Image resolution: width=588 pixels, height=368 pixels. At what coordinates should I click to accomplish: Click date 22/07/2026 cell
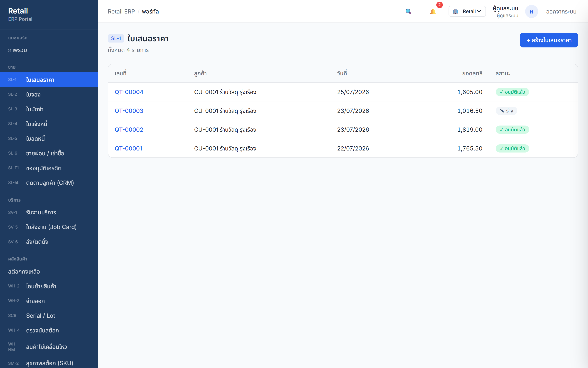[x=353, y=148]
